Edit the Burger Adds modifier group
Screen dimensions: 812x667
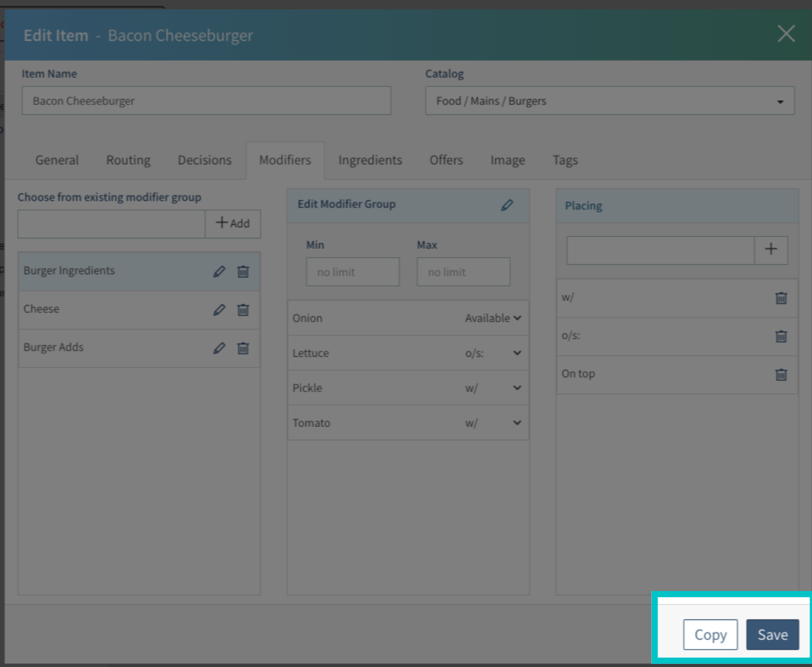[219, 348]
